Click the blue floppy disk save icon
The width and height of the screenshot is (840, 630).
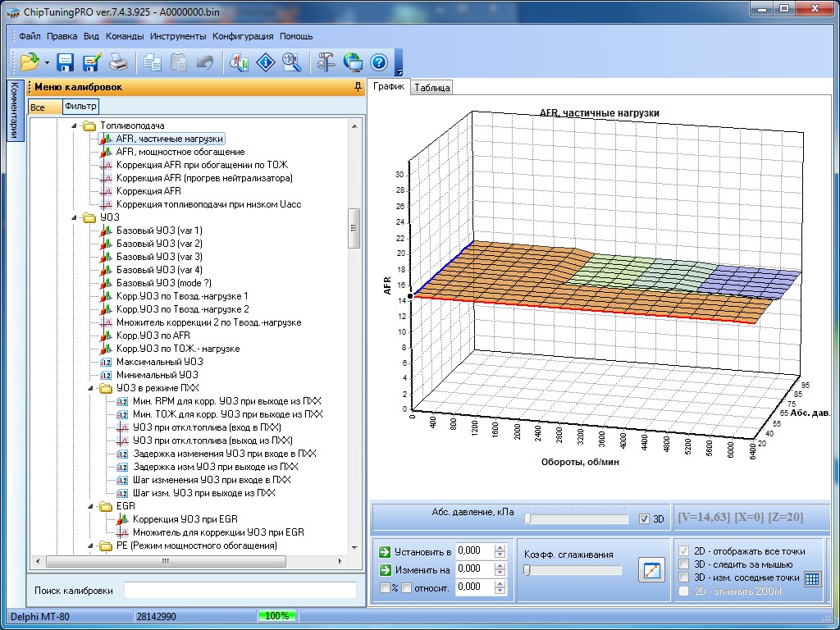pos(66,62)
